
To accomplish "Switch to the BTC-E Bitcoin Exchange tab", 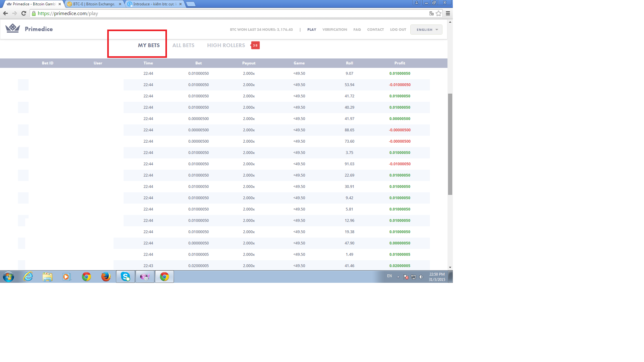I will pos(94,4).
